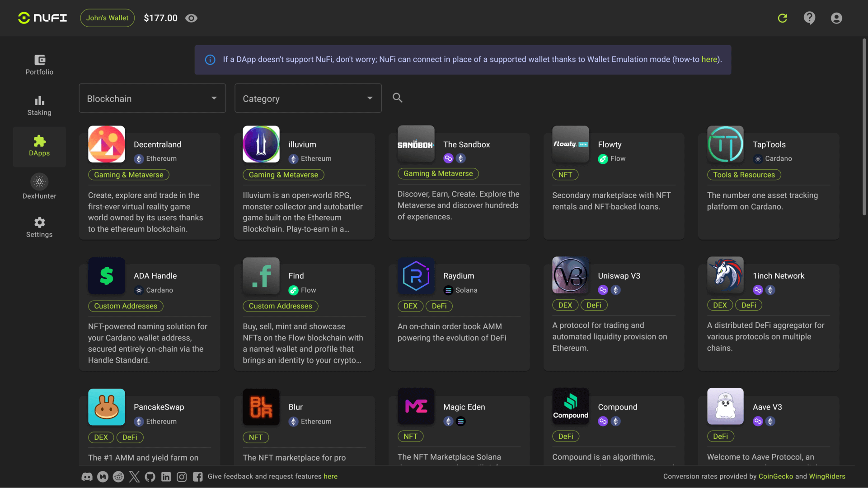Open the CoinGecko link
The height and width of the screenshot is (488, 868).
[775, 476]
